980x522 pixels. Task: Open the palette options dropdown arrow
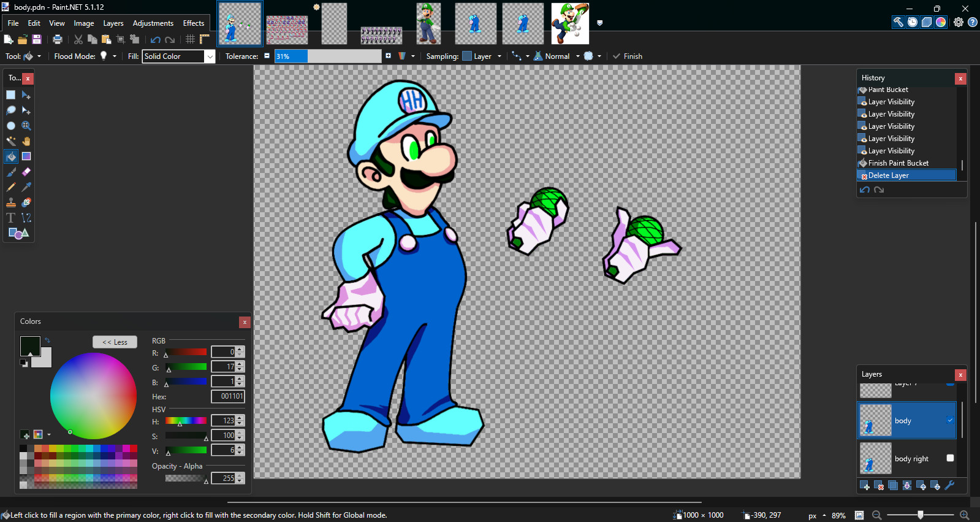pos(49,434)
